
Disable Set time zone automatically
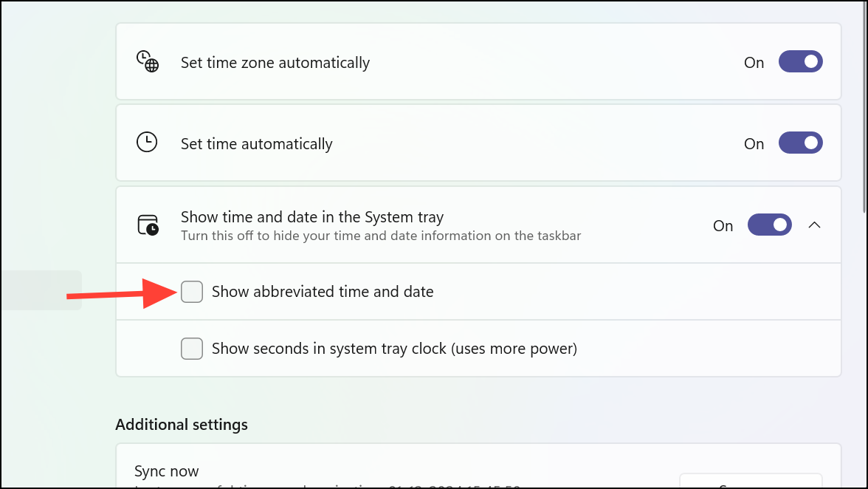click(x=801, y=61)
